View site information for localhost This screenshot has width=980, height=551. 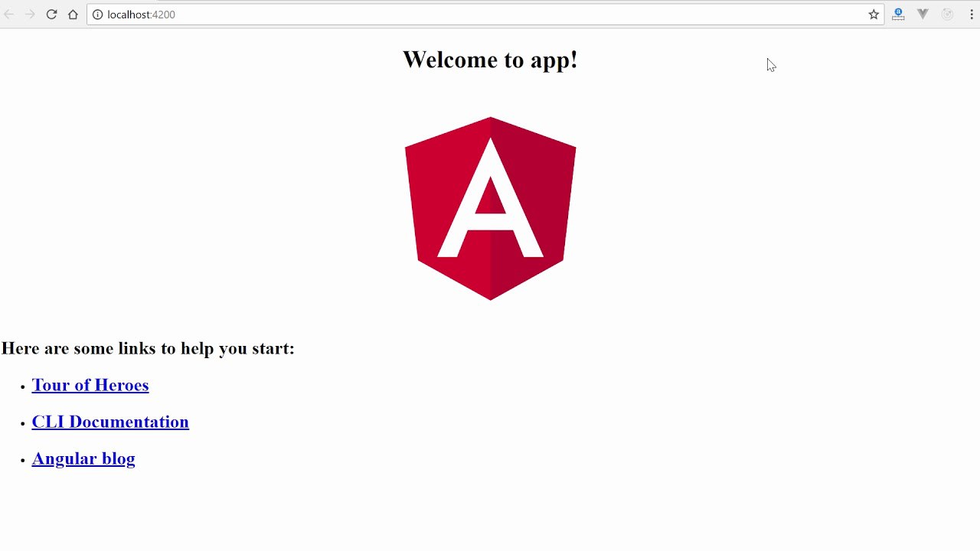pyautogui.click(x=97, y=15)
